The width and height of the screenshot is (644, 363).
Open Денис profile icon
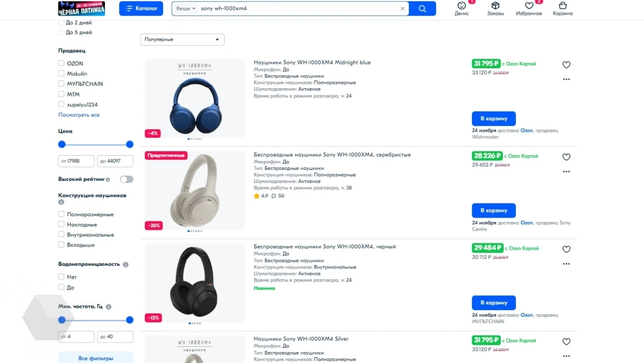pos(462,8)
